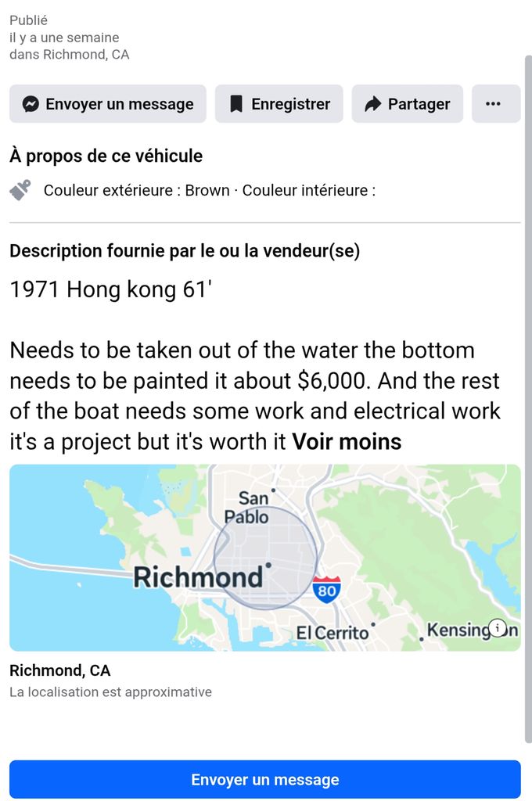The width and height of the screenshot is (532, 801).
Task: Click the 'dans Richmond, CA' published location
Action: 69,55
